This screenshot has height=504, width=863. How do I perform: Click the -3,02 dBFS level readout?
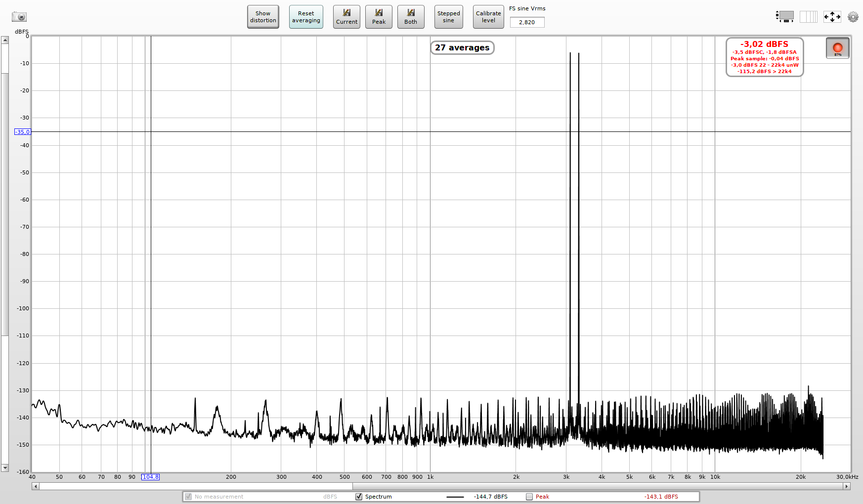[x=764, y=44]
